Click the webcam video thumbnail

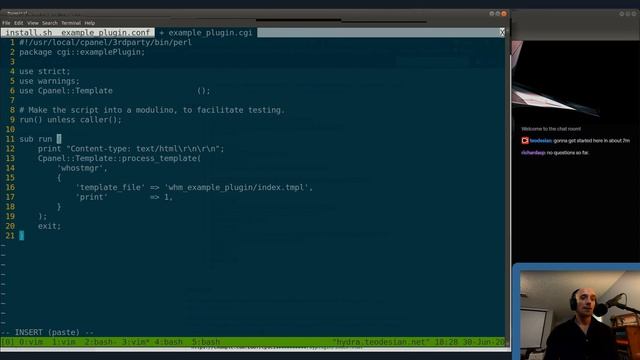pos(580,315)
